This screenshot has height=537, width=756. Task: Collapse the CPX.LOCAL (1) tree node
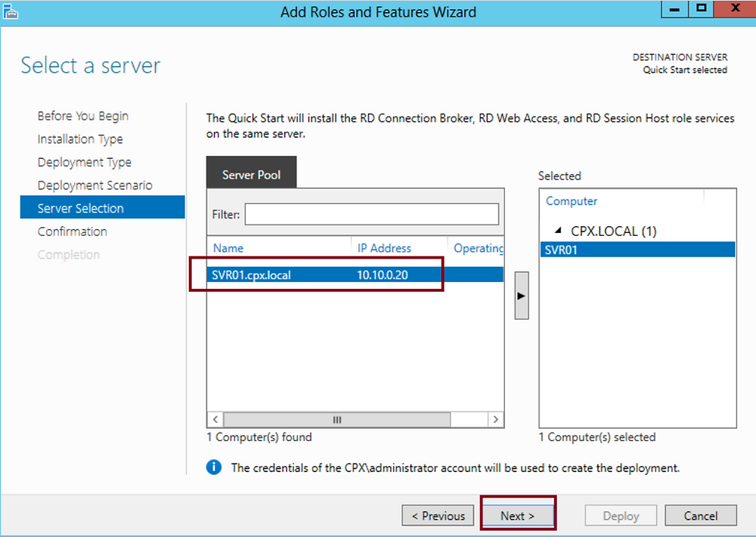click(x=558, y=231)
